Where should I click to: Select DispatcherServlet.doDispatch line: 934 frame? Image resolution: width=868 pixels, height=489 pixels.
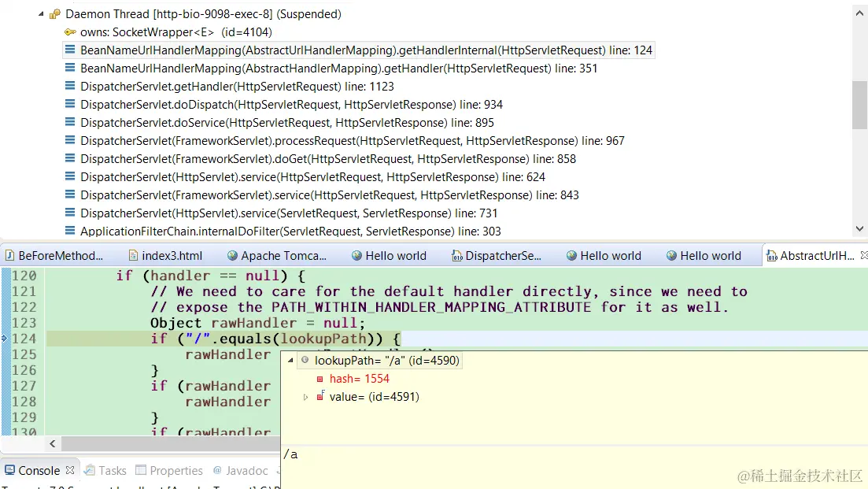coord(291,105)
